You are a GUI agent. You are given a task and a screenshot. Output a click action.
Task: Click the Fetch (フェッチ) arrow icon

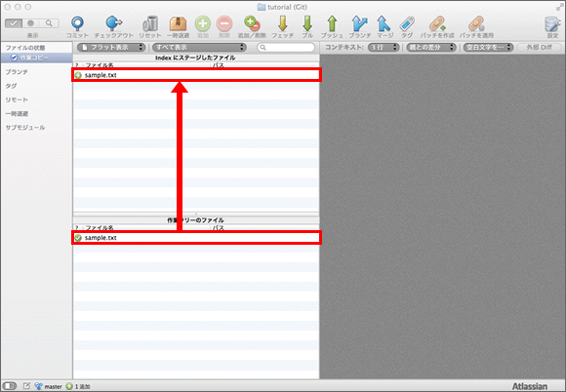(283, 23)
